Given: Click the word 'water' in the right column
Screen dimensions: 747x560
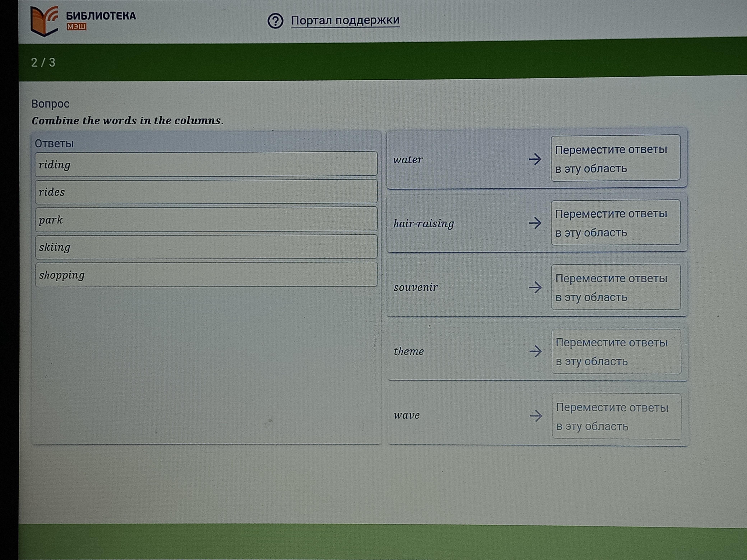Looking at the screenshot, I should [408, 160].
